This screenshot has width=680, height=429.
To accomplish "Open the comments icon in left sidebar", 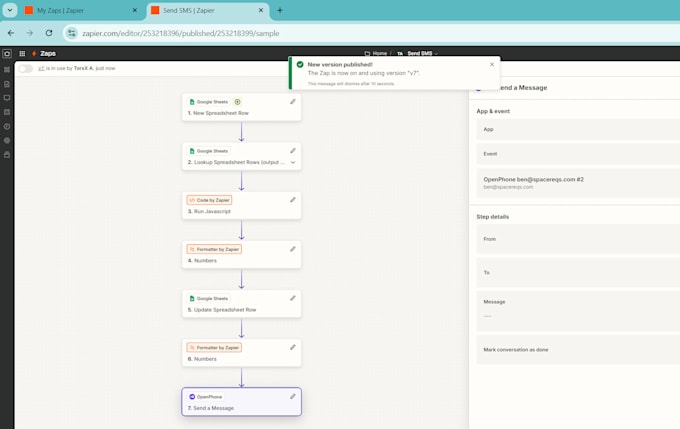I will point(7,98).
